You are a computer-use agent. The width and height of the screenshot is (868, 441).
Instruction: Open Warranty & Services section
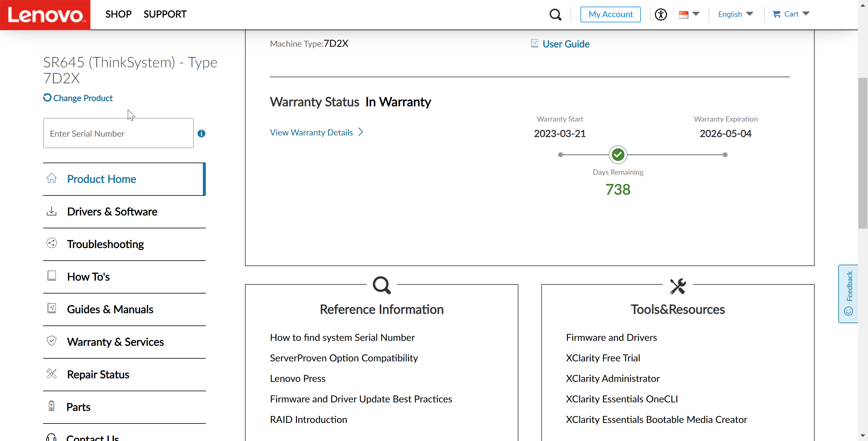124,342
